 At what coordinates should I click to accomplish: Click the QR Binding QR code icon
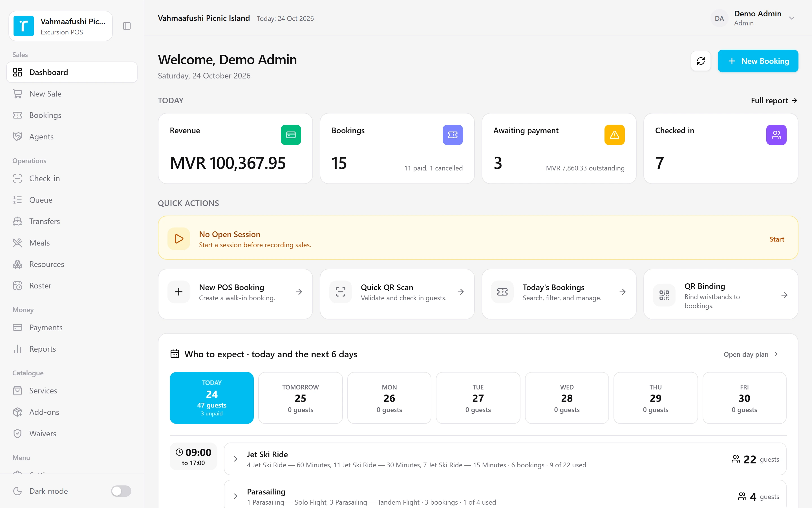pos(664,295)
